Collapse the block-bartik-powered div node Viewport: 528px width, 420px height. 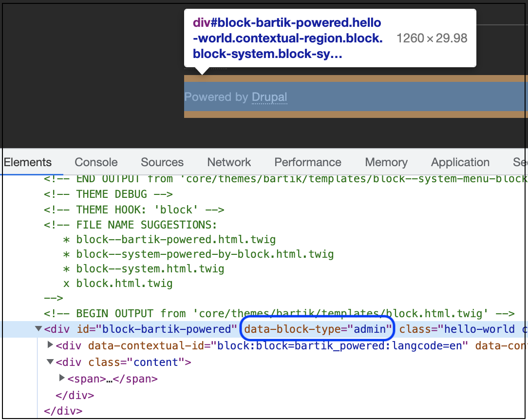coord(38,329)
